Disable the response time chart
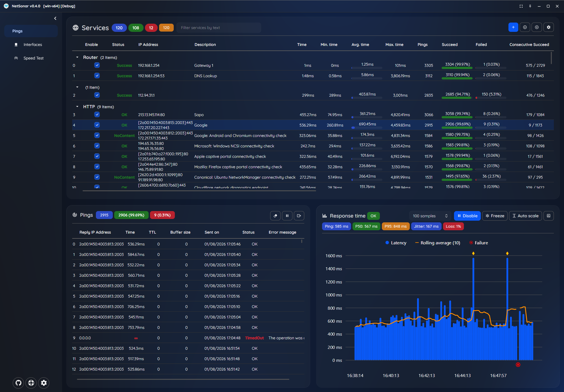564x392 pixels. (x=467, y=216)
